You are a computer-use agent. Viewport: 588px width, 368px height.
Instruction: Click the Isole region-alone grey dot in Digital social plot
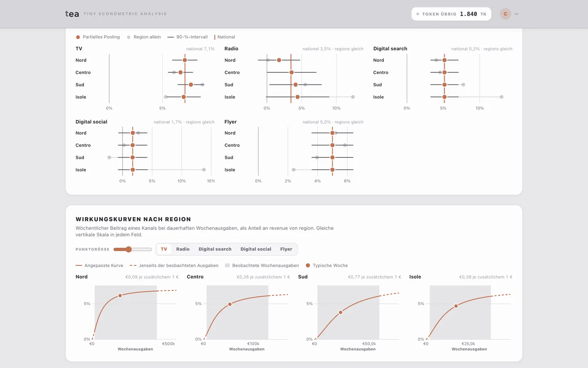click(x=204, y=170)
